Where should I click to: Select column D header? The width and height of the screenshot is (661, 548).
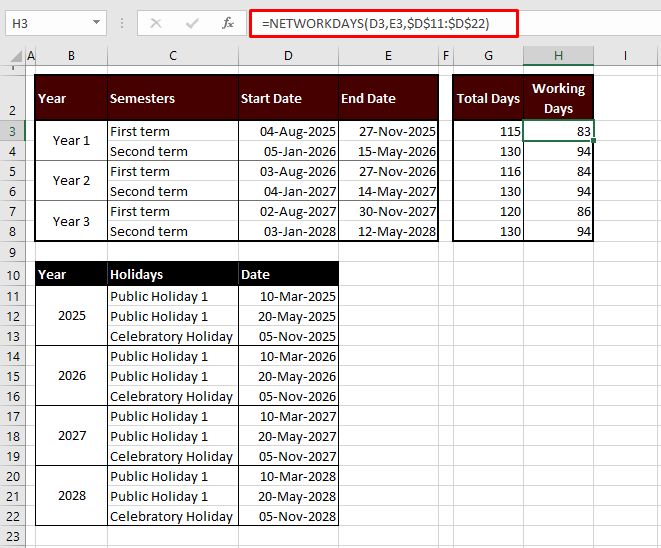[x=288, y=56]
